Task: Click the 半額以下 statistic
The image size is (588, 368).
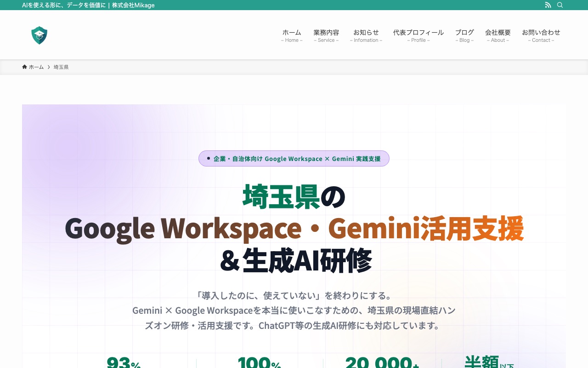Action: click(x=489, y=362)
